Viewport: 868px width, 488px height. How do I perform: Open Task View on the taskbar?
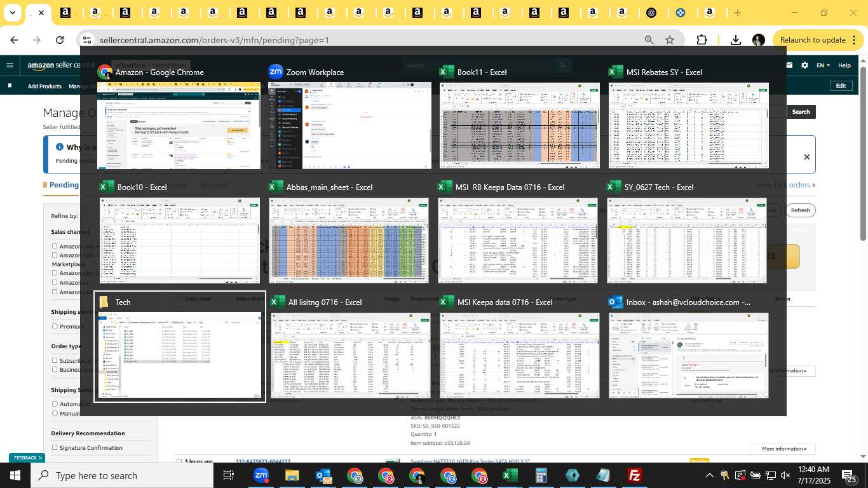229,475
